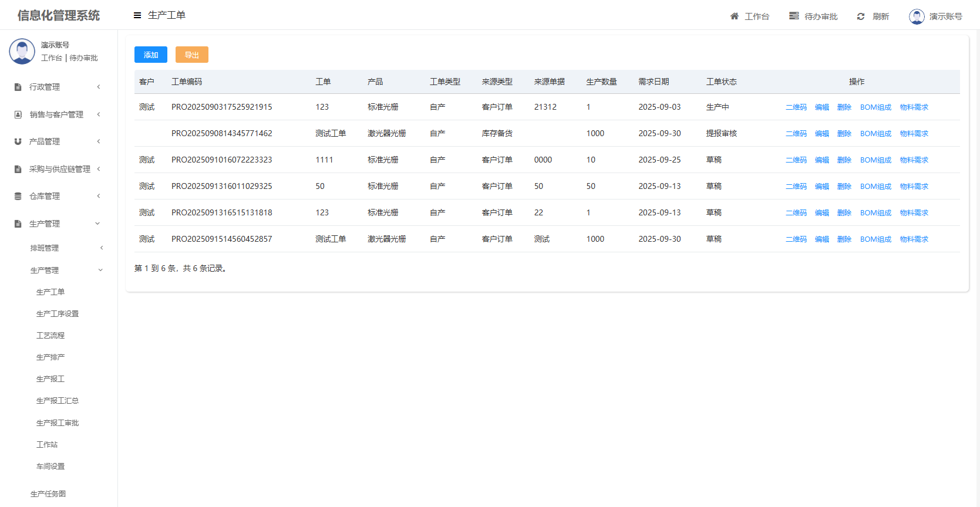
Task: Click the hamburger menu toggle icon
Action: 137,15
